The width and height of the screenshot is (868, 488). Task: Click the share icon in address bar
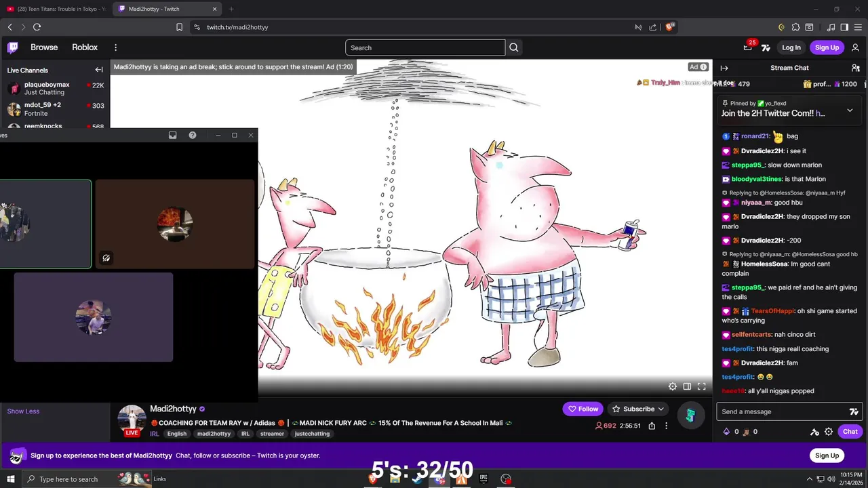coord(652,27)
